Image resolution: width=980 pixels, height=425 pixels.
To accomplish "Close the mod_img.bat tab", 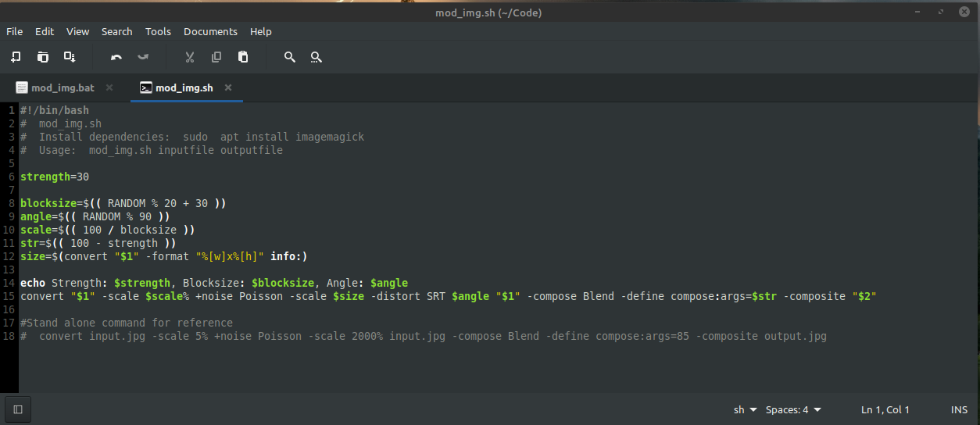I will [109, 87].
